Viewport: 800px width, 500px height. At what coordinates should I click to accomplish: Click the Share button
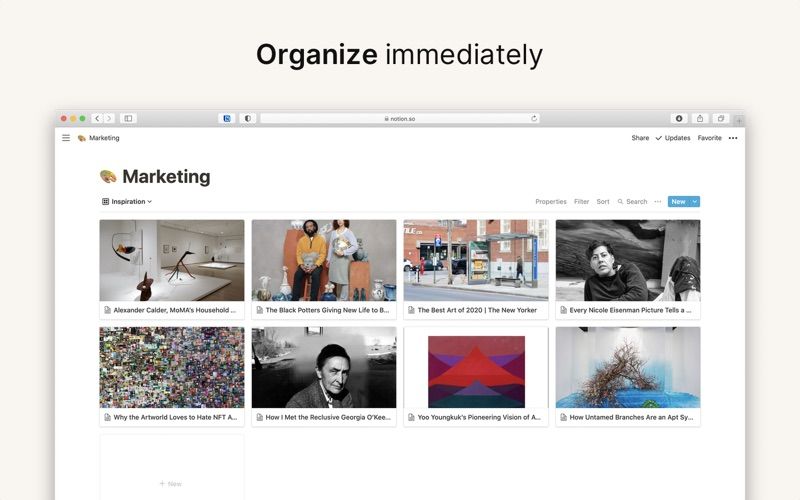640,138
